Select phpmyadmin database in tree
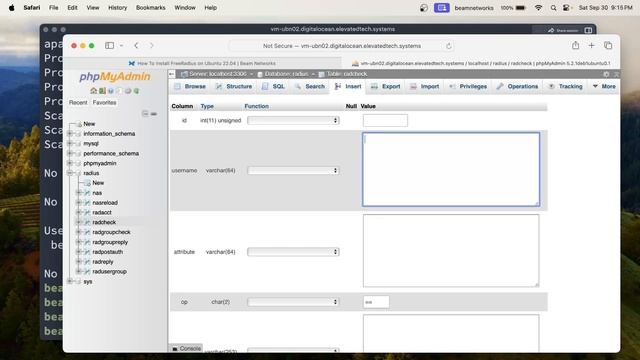This screenshot has height=360, width=640. coord(100,163)
